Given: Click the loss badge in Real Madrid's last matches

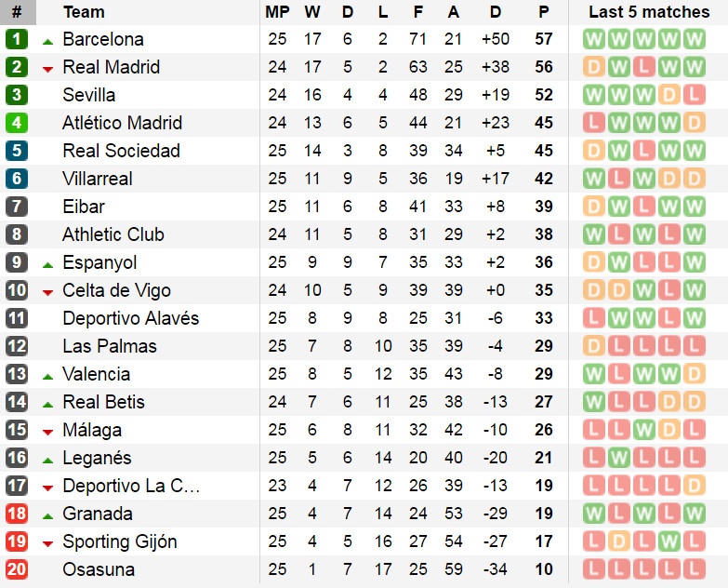Looking at the screenshot, I should tap(643, 67).
